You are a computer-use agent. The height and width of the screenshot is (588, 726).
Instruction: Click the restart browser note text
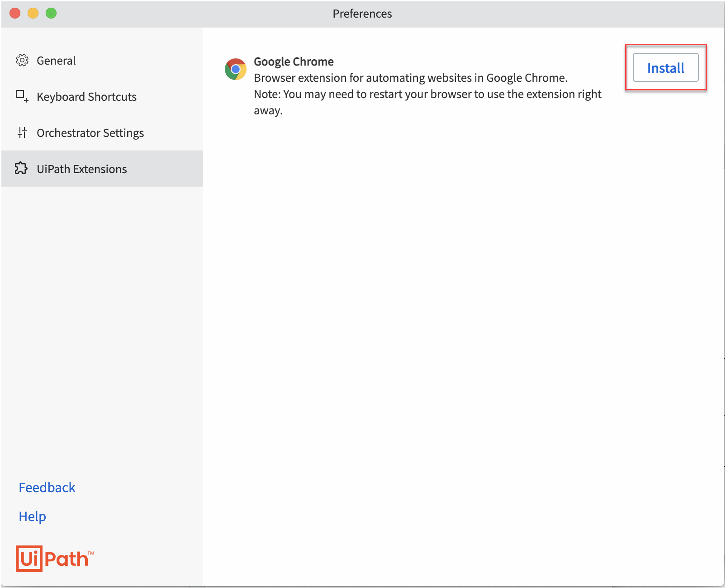pyautogui.click(x=427, y=94)
